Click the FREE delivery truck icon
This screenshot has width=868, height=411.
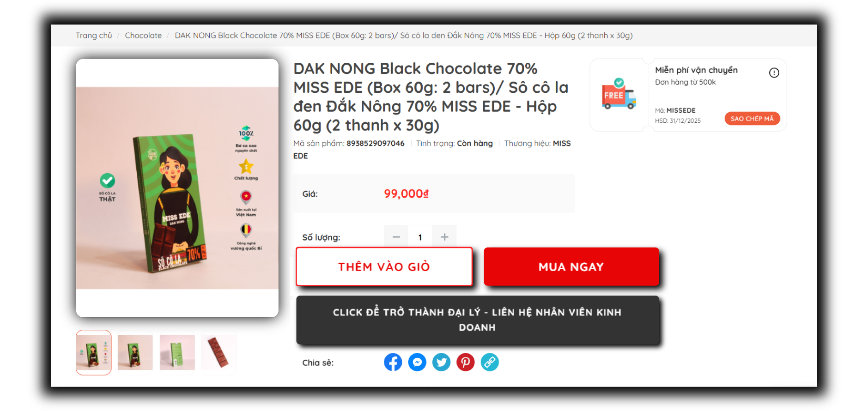tap(619, 94)
